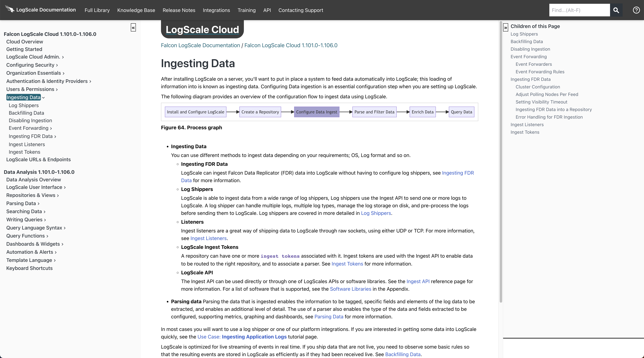Select Setting Visibility Timeout in Children panel

[x=541, y=102]
